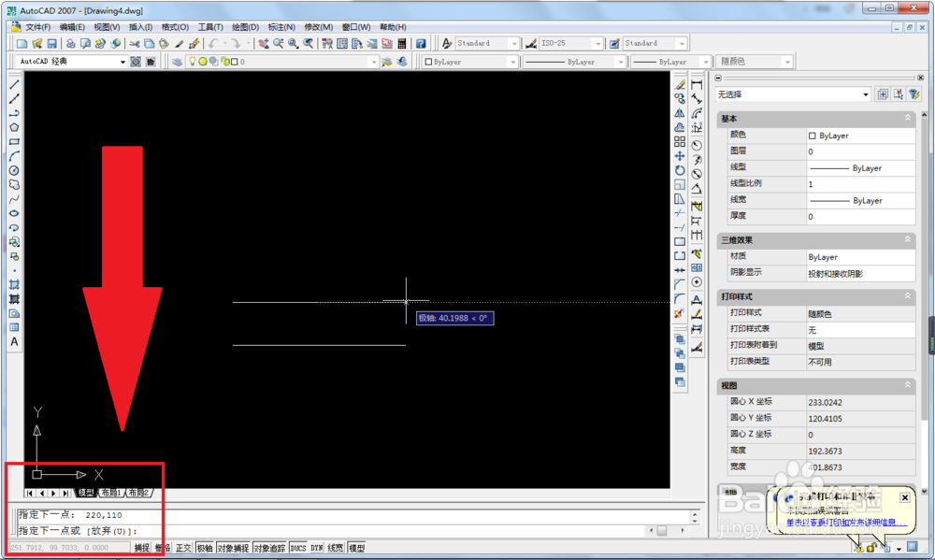Open the 标注(N) menu

pyautogui.click(x=281, y=27)
